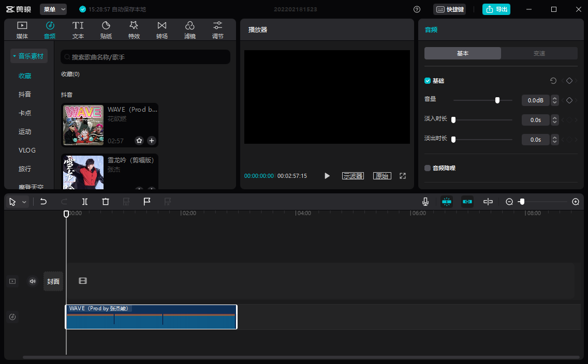Click the video track icon on left
This screenshot has height=364, width=588.
point(12,281)
